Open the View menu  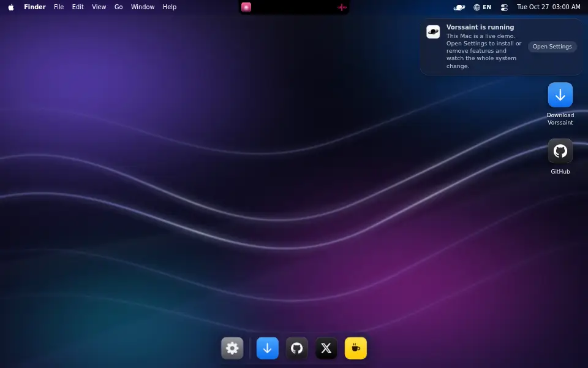click(99, 7)
